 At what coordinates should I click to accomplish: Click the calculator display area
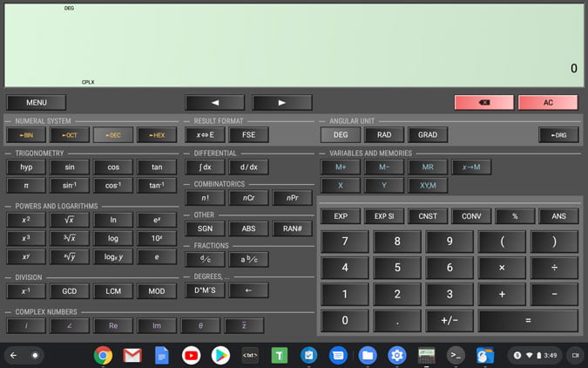[294, 45]
